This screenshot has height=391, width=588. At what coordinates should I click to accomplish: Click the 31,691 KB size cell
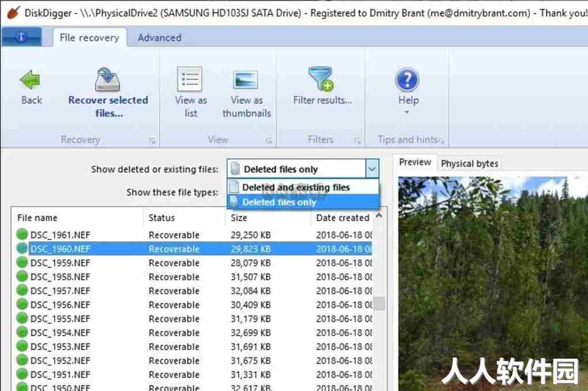[x=251, y=347]
